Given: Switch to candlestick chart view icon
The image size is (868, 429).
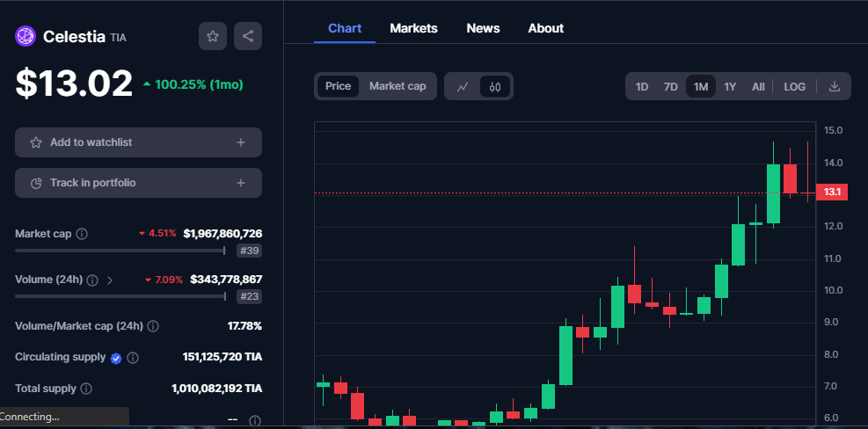Looking at the screenshot, I should pos(495,86).
